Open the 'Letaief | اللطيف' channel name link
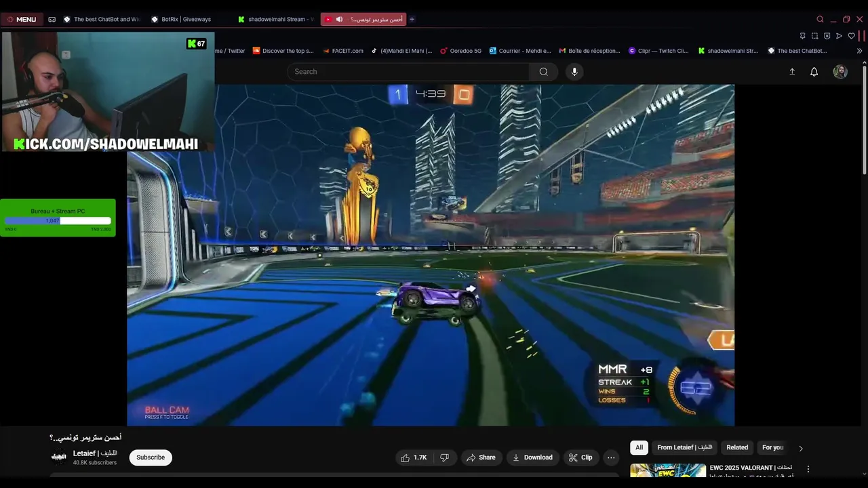The height and width of the screenshot is (488, 868). click(95, 453)
